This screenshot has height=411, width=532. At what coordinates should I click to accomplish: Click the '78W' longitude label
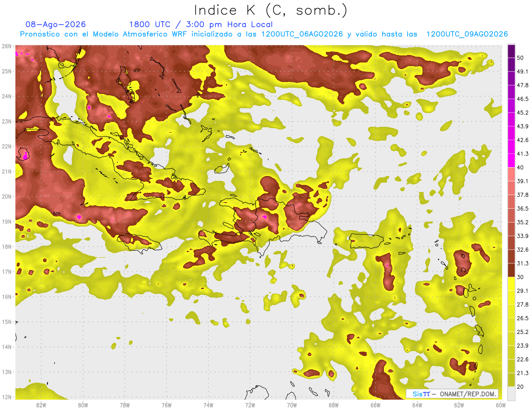point(125,405)
